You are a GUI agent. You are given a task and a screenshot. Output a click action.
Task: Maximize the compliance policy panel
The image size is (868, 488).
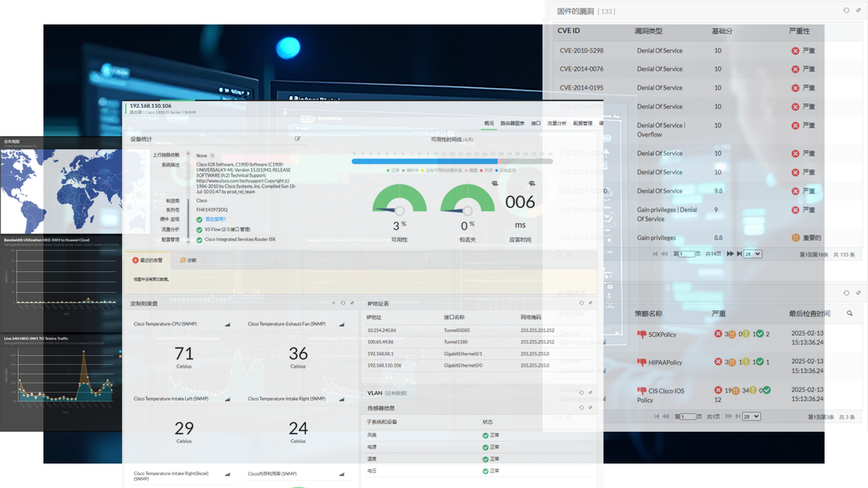point(858,293)
